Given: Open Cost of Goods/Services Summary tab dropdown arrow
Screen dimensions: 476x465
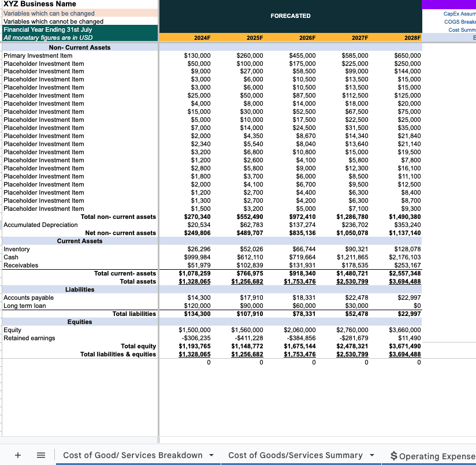Looking at the screenshot, I should 372,455.
